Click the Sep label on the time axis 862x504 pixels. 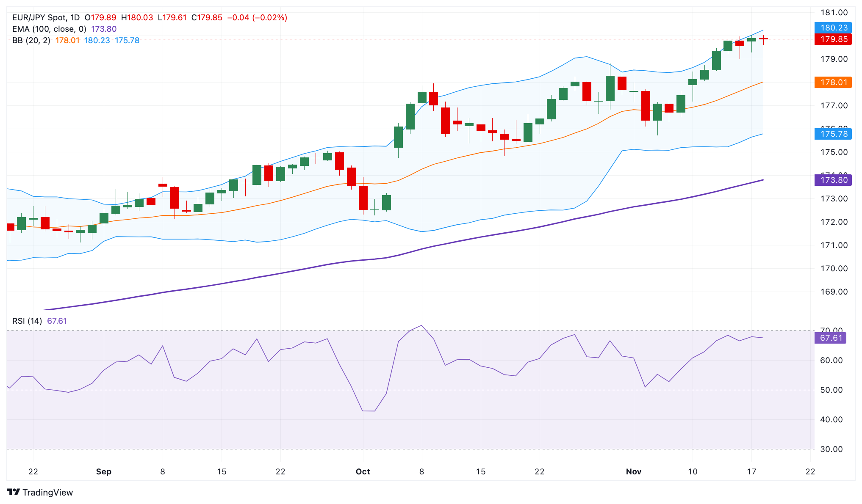(x=104, y=471)
